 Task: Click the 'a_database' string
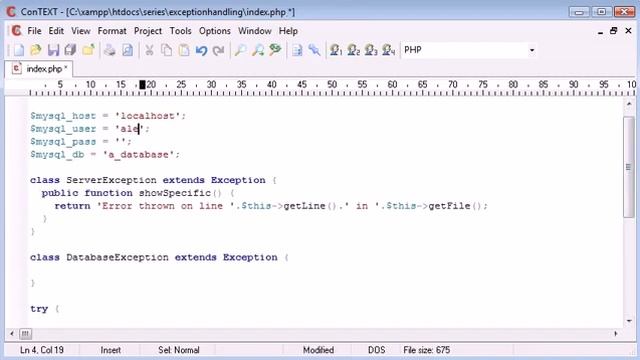tap(138, 155)
